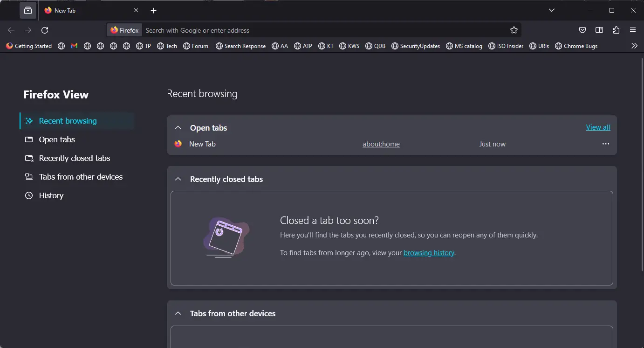
Task: Click the View all link
Action: [598, 127]
